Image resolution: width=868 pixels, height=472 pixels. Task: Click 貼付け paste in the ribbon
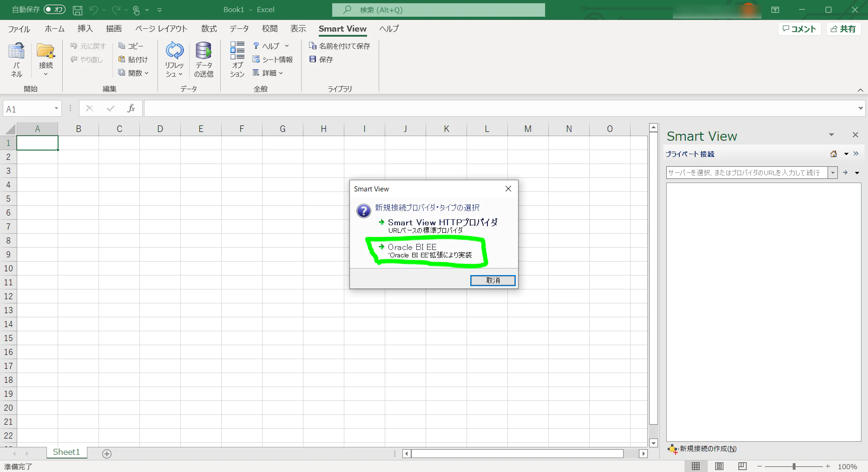click(133, 59)
